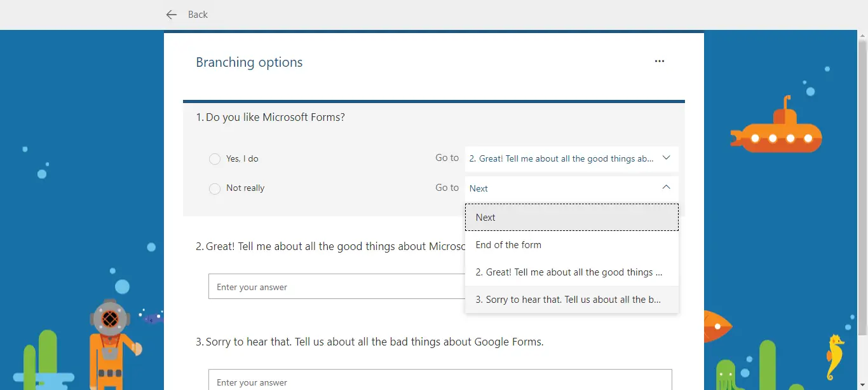Pick '2. Great! Tell me about...' list option
The width and height of the screenshot is (868, 390).
tap(572, 272)
